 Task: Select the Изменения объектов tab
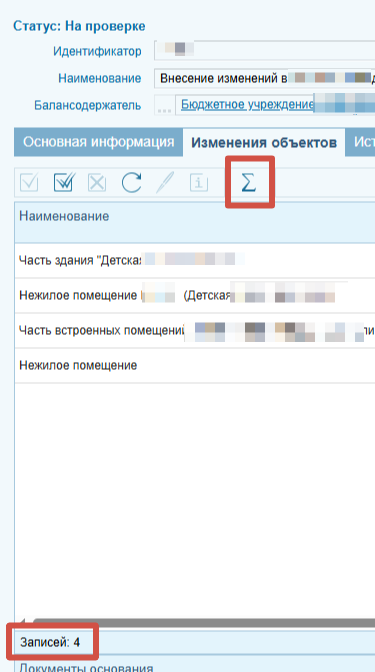[x=264, y=143]
